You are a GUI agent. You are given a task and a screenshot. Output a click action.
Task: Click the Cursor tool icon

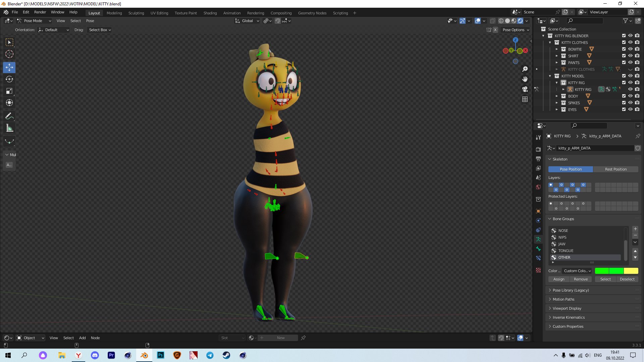(9, 54)
